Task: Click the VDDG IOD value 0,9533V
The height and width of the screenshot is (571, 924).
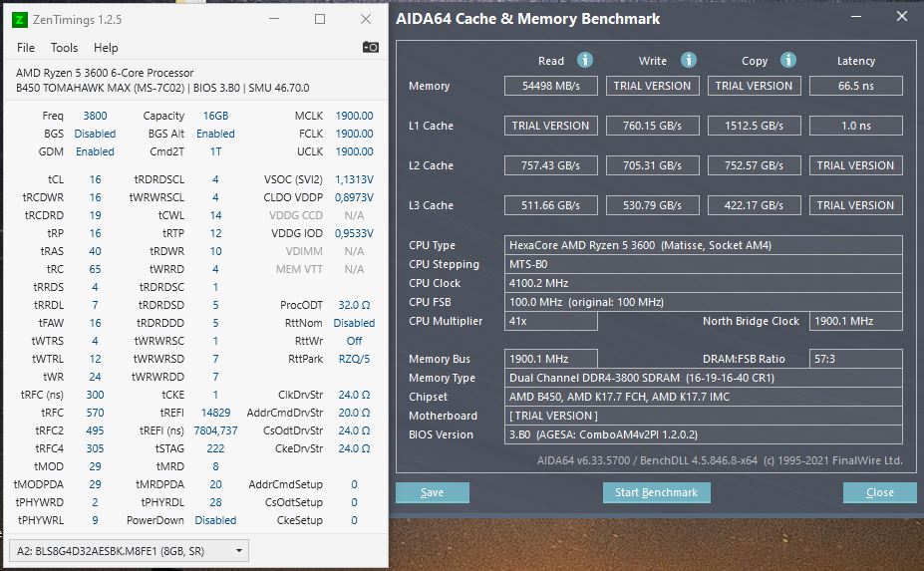Action: coord(354,233)
